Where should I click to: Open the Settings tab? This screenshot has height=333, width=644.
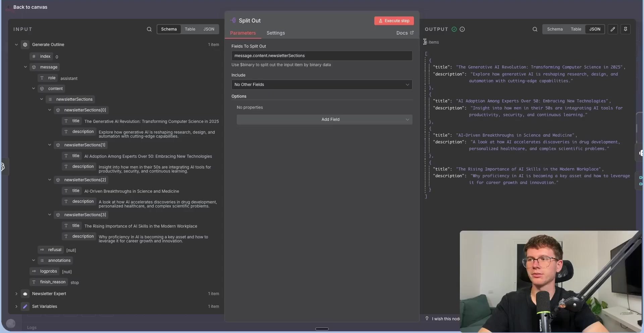(x=276, y=33)
